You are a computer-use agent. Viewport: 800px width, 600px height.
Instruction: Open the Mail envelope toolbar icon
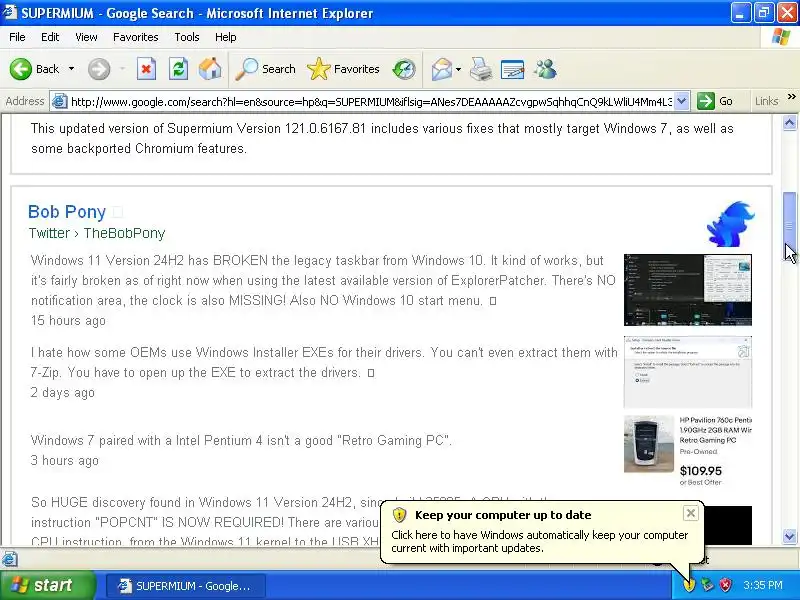441,69
